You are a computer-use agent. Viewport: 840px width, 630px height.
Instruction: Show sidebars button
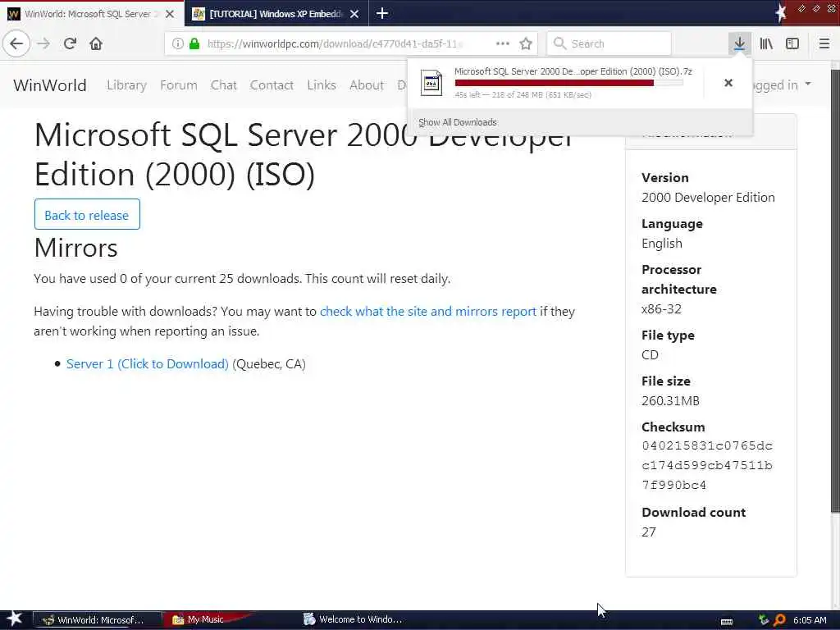click(792, 43)
